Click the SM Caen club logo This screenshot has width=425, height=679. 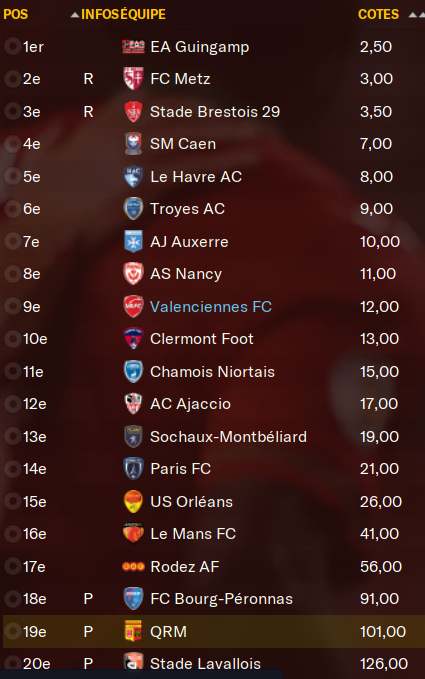click(133, 144)
